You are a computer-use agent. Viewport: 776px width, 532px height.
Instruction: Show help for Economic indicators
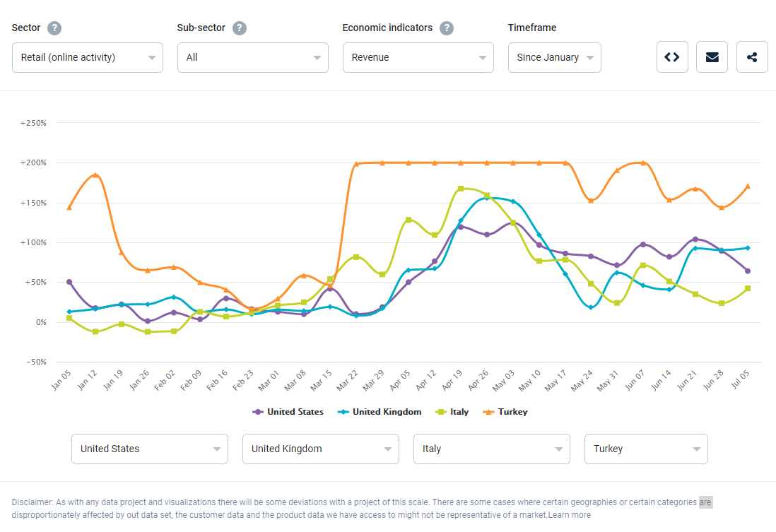click(x=447, y=28)
